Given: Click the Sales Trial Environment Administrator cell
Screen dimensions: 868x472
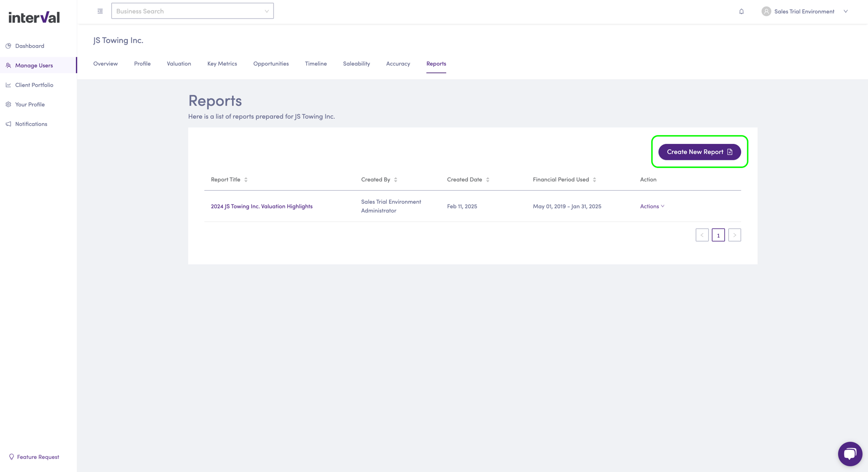Looking at the screenshot, I should (391, 206).
